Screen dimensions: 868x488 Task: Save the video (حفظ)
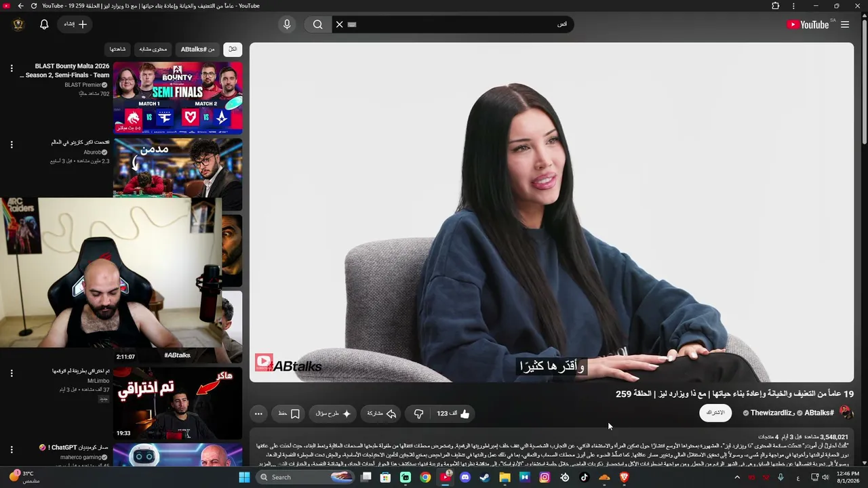pyautogui.click(x=289, y=413)
